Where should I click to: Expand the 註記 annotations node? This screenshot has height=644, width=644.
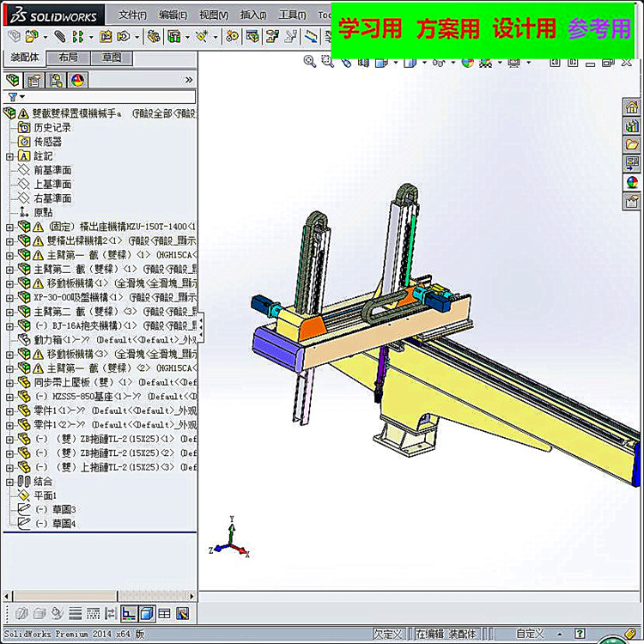9,156
